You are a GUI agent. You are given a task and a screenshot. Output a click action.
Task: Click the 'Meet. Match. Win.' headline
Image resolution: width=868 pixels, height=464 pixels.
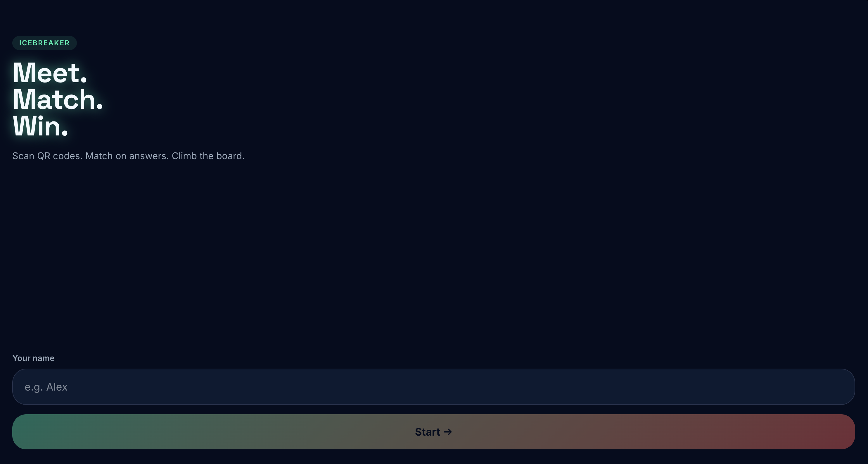[58, 99]
